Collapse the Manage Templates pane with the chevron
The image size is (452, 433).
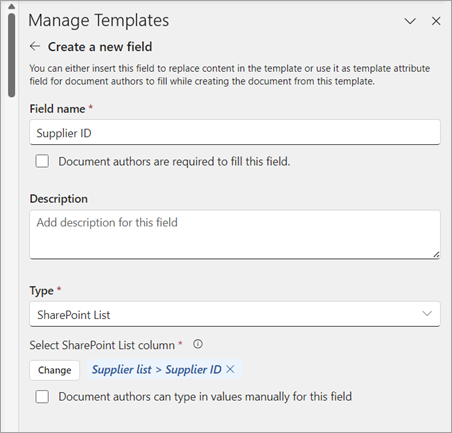[x=410, y=21]
